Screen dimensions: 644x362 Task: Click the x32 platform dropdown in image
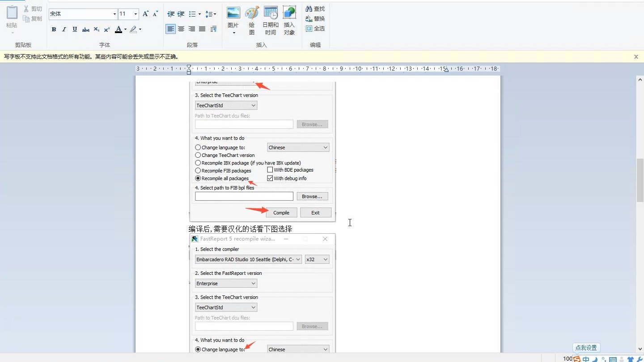[x=317, y=259]
